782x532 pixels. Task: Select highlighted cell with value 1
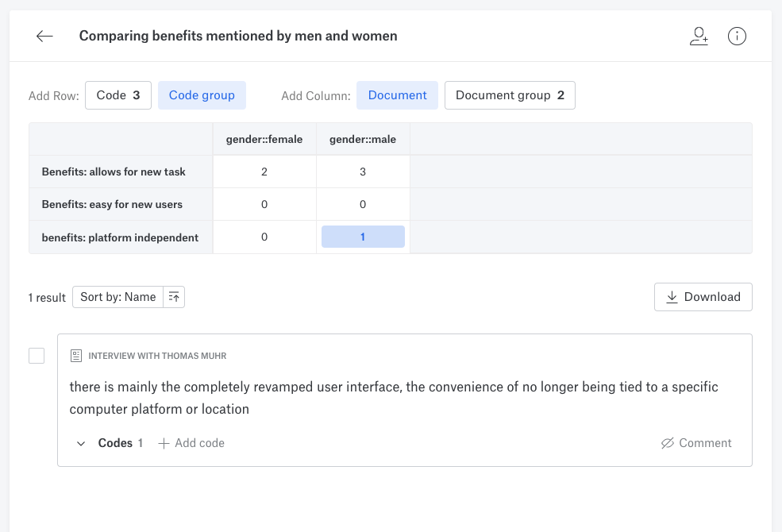tap(363, 237)
